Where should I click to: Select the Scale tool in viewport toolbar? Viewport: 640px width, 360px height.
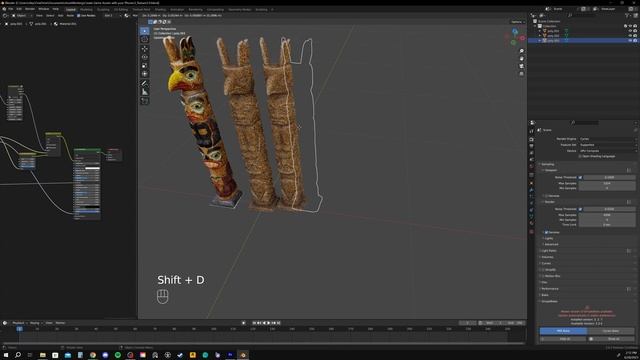[144, 65]
